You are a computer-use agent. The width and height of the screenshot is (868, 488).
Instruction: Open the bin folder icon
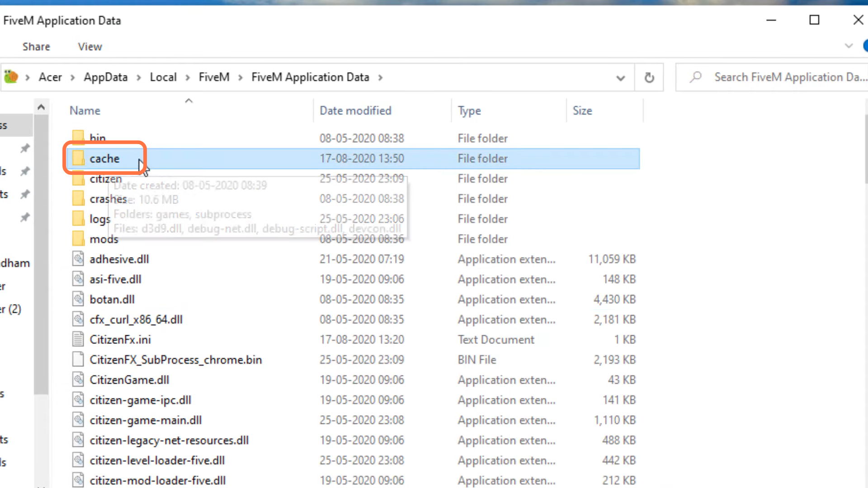[78, 136]
